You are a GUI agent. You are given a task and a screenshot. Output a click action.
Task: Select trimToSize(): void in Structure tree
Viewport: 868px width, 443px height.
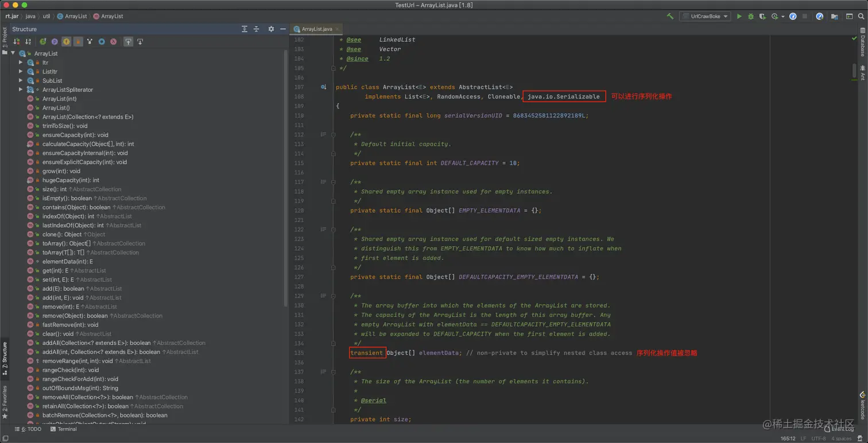(x=65, y=126)
